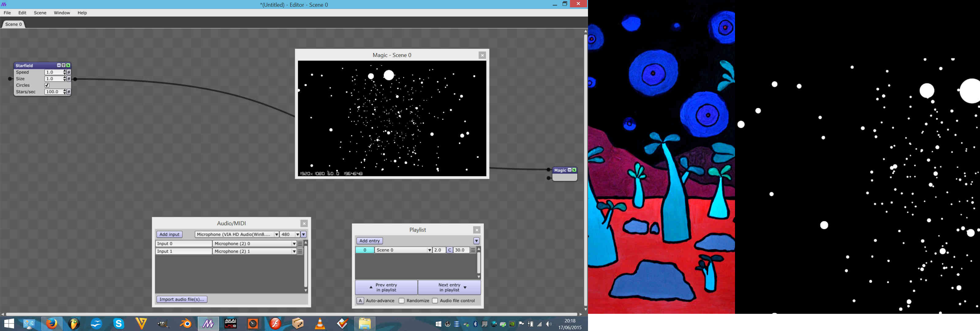The height and width of the screenshot is (331, 980).
Task: Click Scene 0 tab at top
Action: coord(14,24)
